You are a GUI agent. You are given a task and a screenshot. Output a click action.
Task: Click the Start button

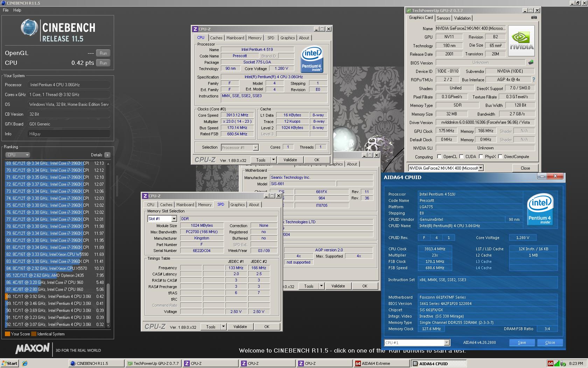tap(10, 363)
